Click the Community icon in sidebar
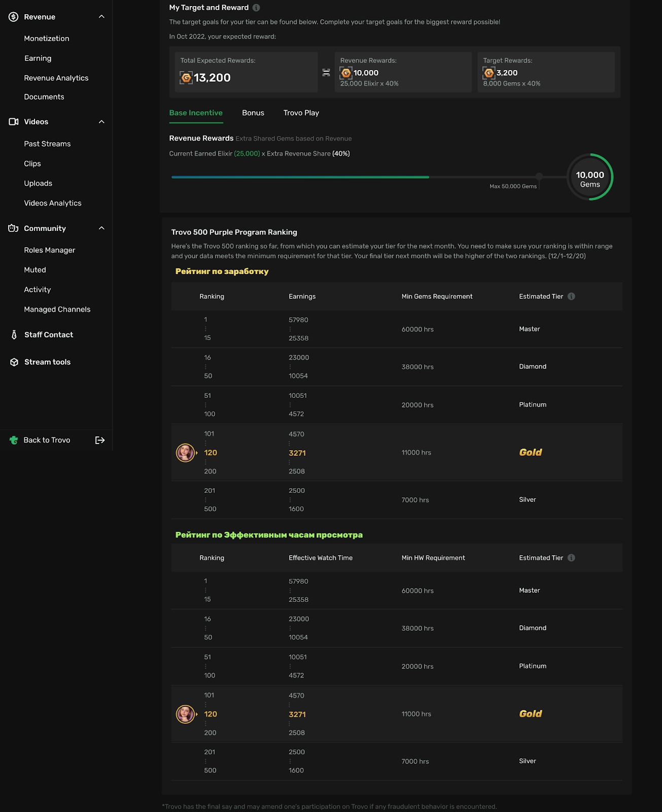The height and width of the screenshot is (812, 662). pyautogui.click(x=14, y=228)
